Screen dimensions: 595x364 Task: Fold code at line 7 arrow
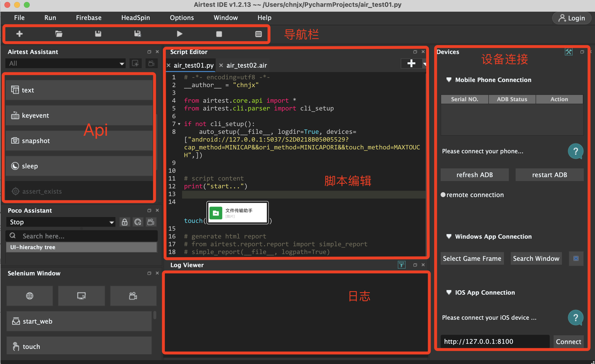pos(179,124)
